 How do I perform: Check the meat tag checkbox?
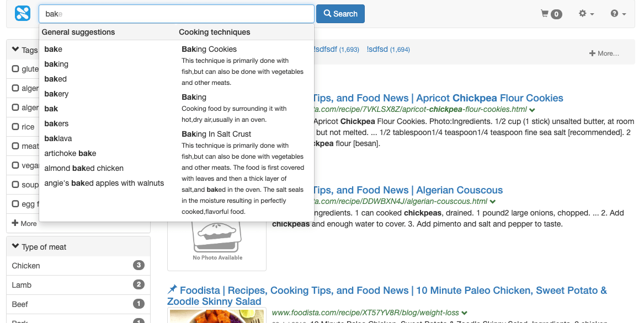click(15, 146)
